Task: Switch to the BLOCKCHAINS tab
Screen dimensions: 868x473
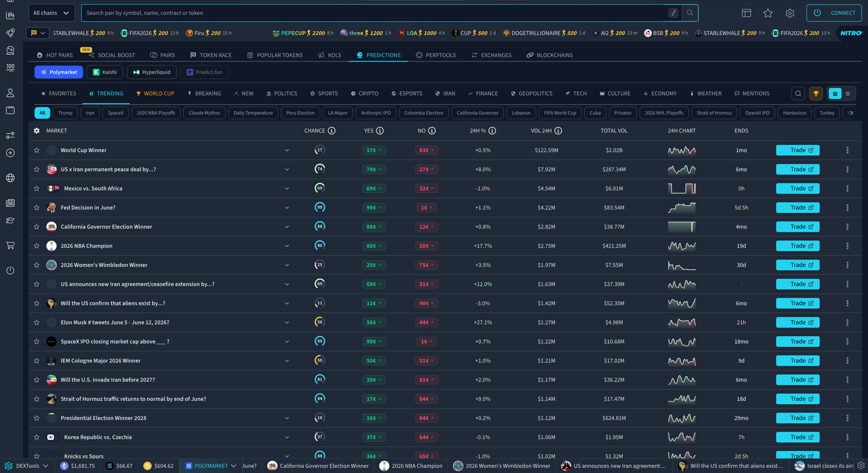Action: 549,55
